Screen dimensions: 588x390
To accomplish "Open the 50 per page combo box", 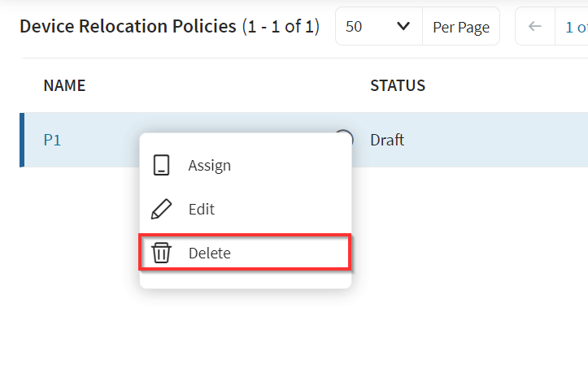I will pos(378,26).
